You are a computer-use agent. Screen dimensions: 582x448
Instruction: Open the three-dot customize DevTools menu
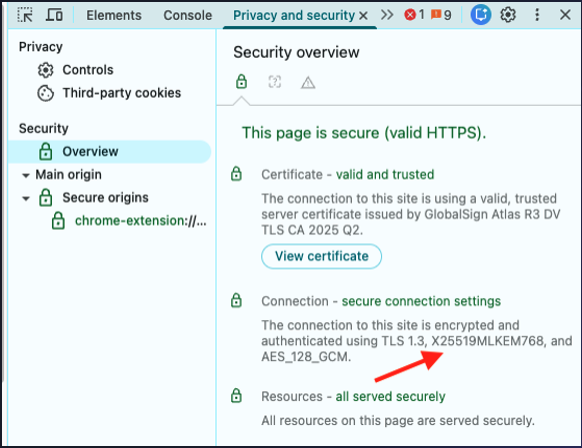(537, 15)
